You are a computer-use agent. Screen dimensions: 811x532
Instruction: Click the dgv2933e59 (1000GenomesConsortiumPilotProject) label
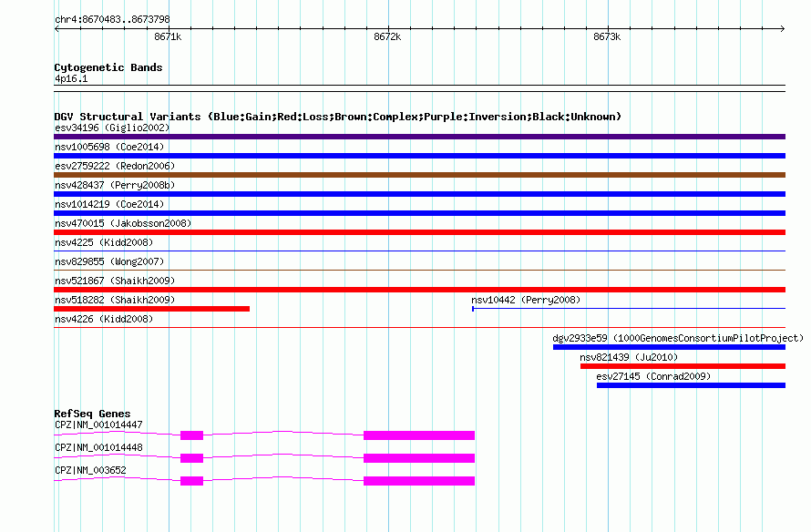coord(678,338)
